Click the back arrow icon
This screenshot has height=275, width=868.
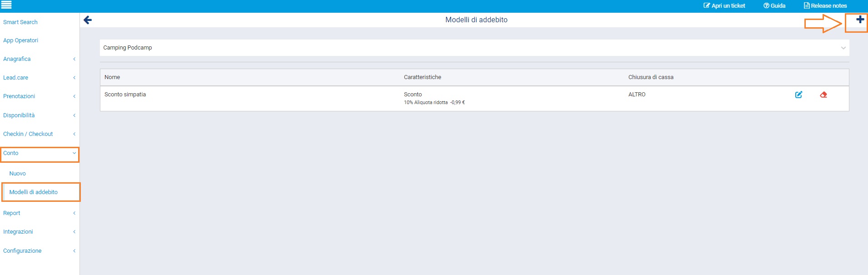(x=88, y=20)
